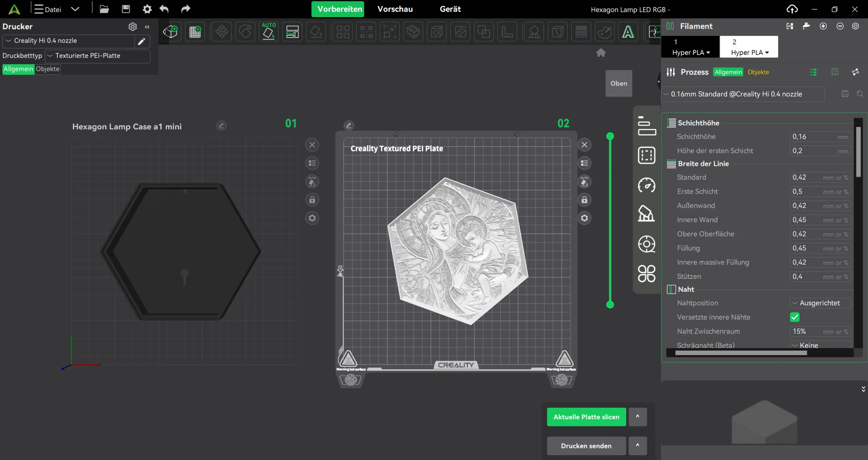
Task: Click the share icon in Prozess header
Action: click(855, 72)
